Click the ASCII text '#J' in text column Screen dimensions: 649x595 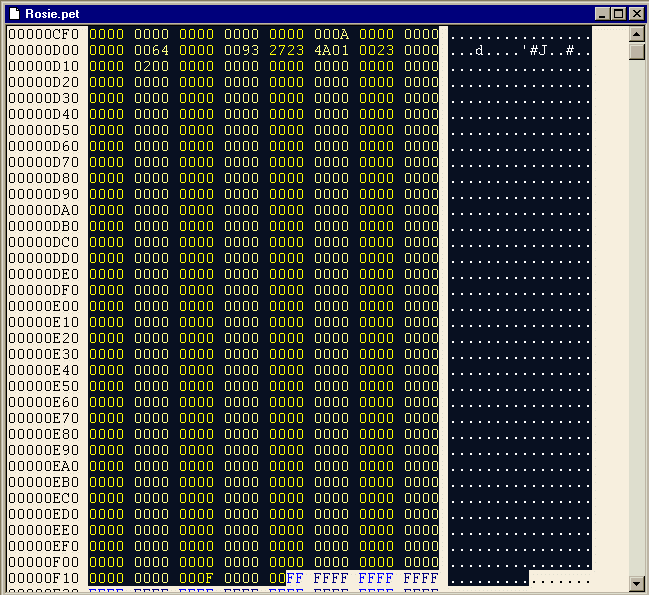pos(538,50)
